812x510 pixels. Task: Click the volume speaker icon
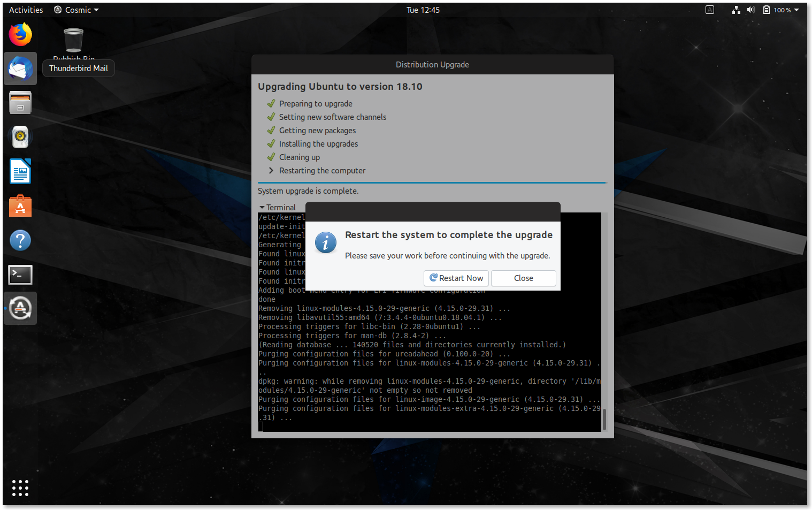pos(751,10)
